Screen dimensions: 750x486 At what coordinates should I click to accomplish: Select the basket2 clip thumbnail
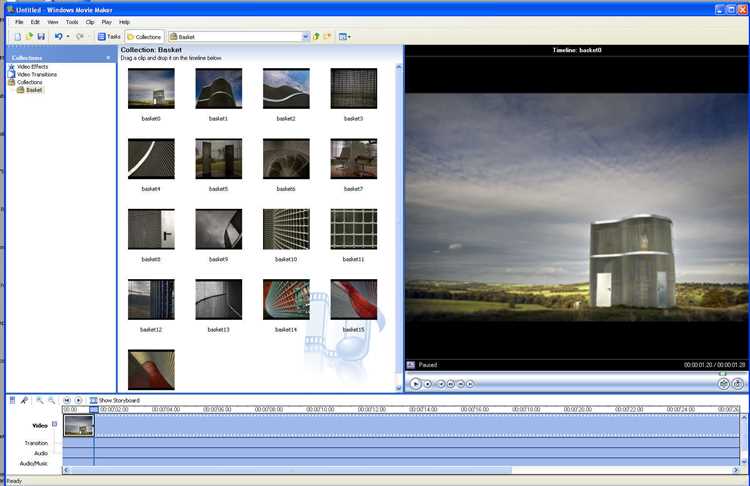(x=286, y=88)
